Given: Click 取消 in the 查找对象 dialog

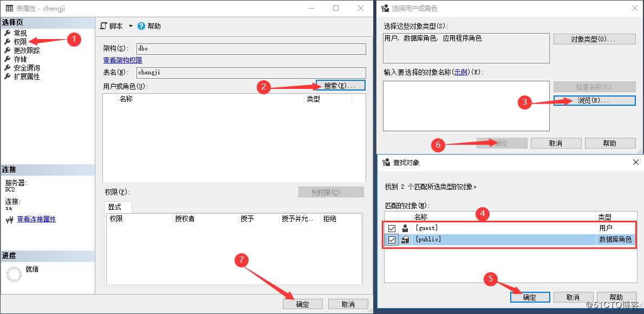Looking at the screenshot, I should pyautogui.click(x=573, y=297).
